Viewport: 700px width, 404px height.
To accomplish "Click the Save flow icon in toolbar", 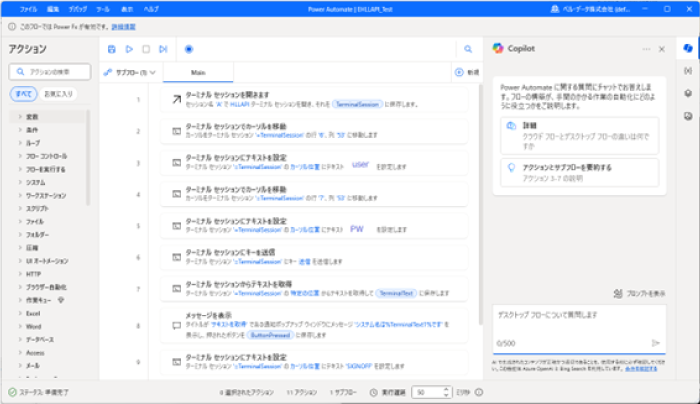I will [111, 48].
